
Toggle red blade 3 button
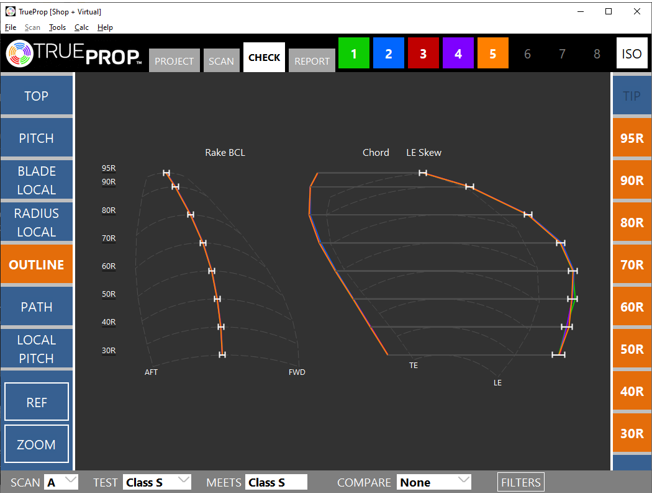tap(423, 54)
